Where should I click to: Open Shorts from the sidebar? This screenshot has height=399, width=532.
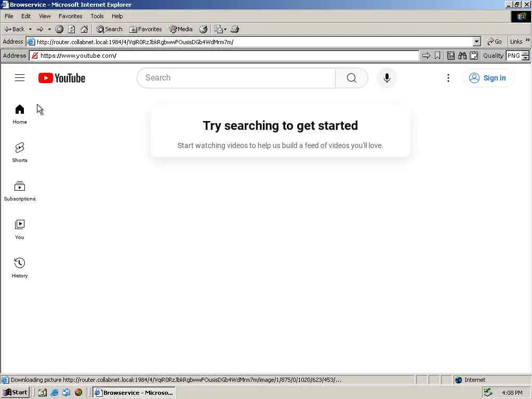(x=20, y=153)
